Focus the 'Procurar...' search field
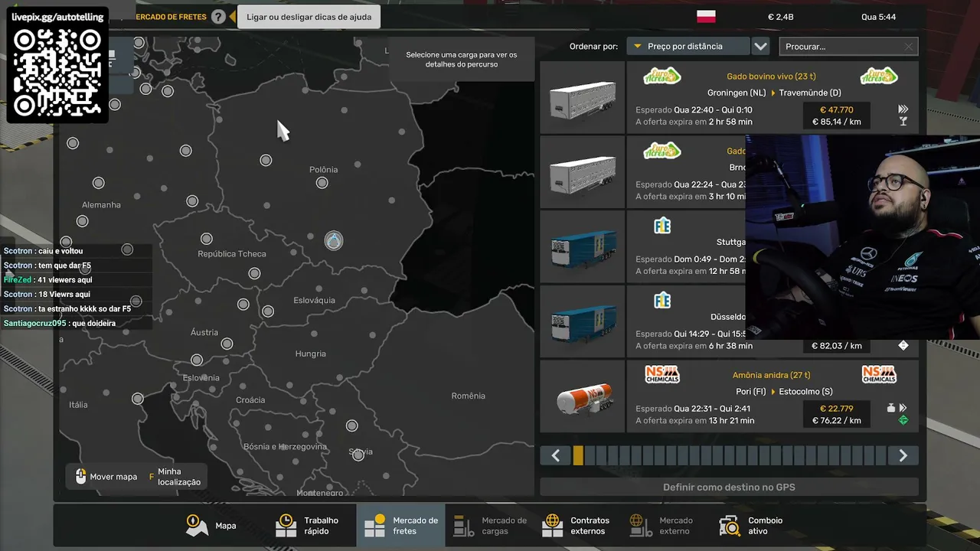980x551 pixels. 848,47
